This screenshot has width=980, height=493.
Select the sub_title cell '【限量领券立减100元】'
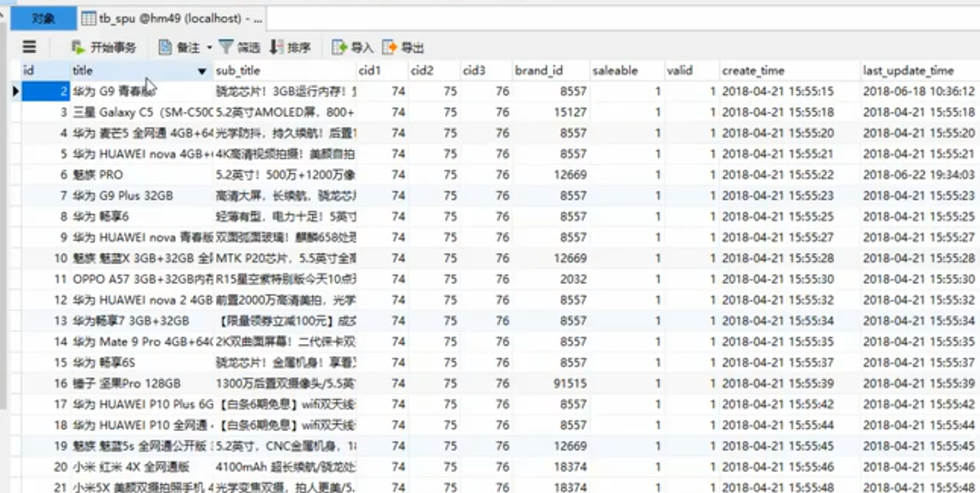tap(285, 320)
